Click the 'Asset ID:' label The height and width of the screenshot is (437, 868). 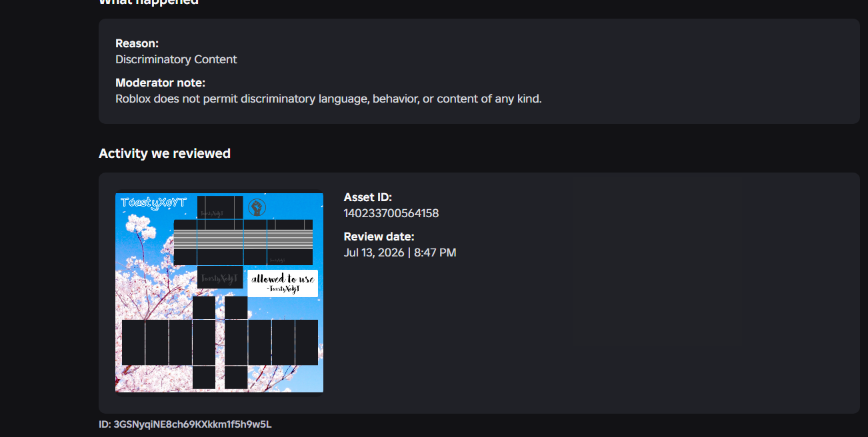(368, 197)
